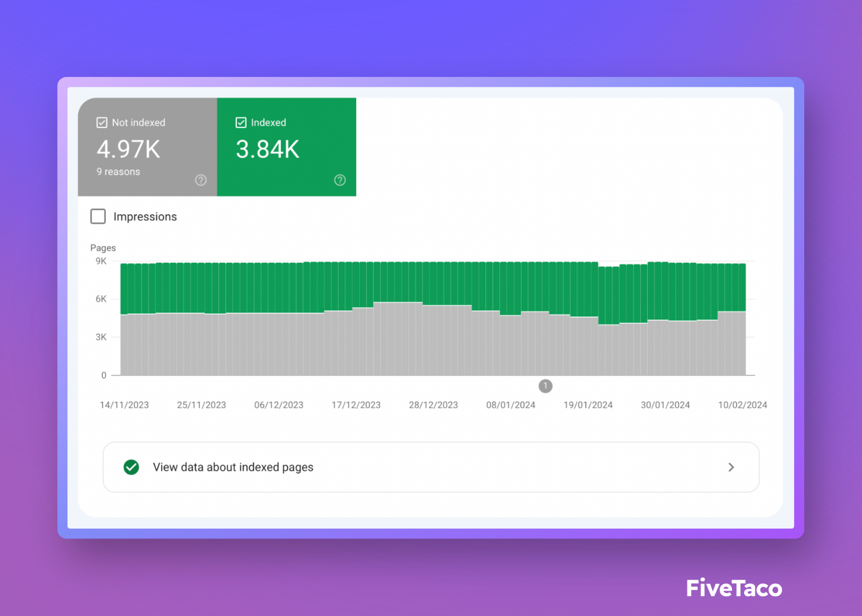Click the 30/01/2024 date label
Viewport: 862px width, 616px height.
(x=665, y=405)
